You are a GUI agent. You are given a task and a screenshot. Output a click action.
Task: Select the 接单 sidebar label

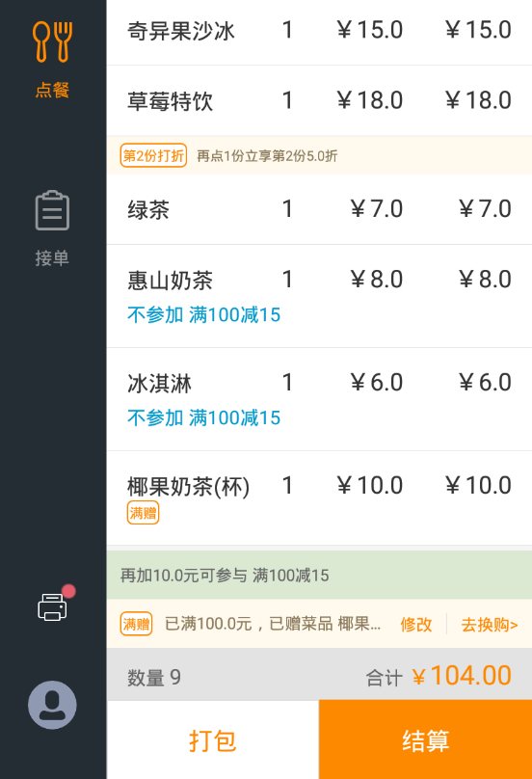point(52,258)
